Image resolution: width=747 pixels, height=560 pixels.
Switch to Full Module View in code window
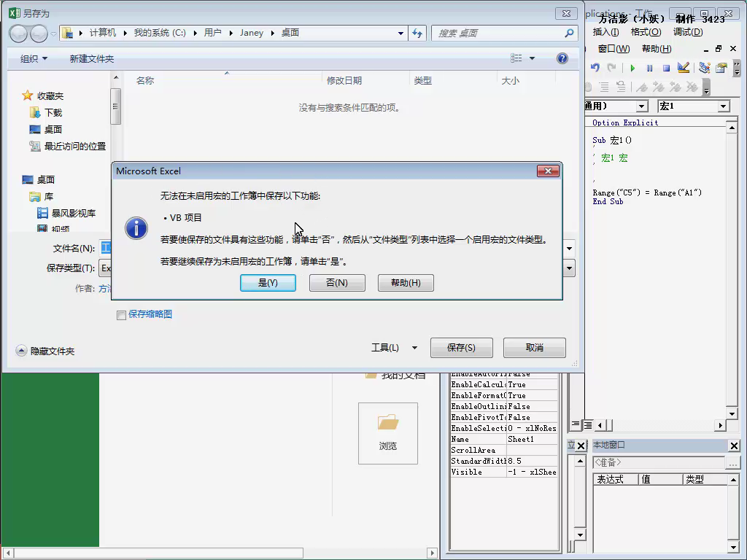tap(588, 425)
